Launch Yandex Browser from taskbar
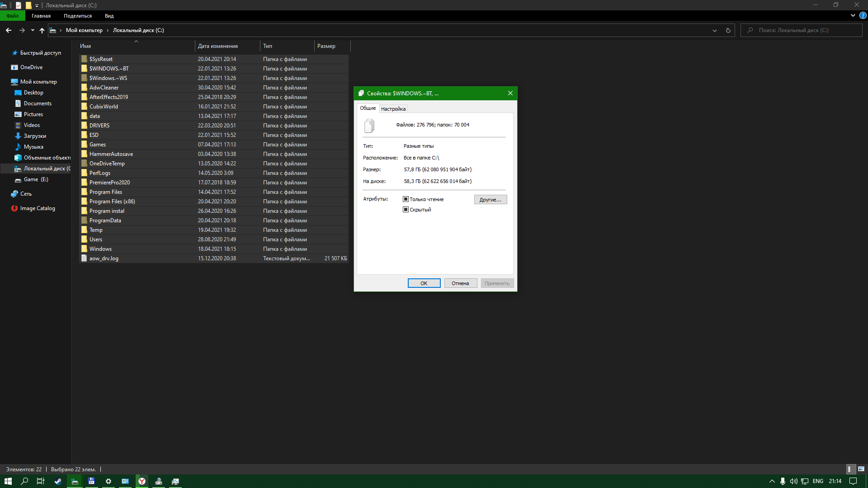The image size is (868, 488). 142,481
